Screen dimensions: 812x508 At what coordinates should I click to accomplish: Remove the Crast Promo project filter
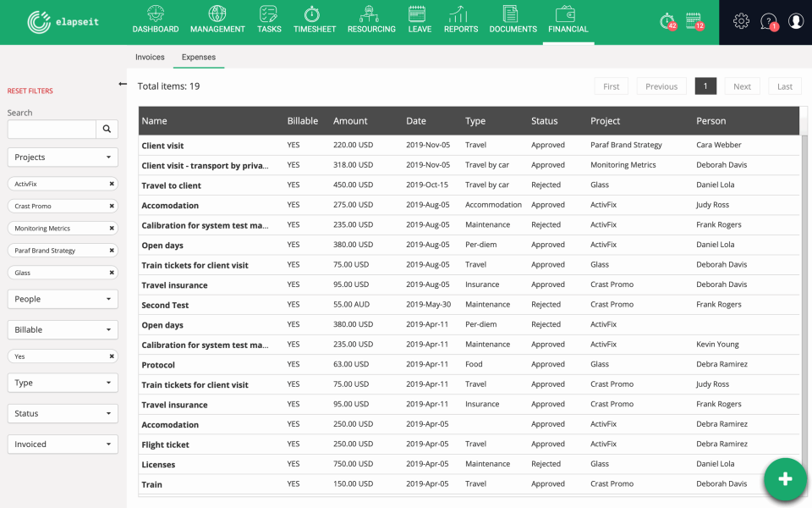click(112, 207)
